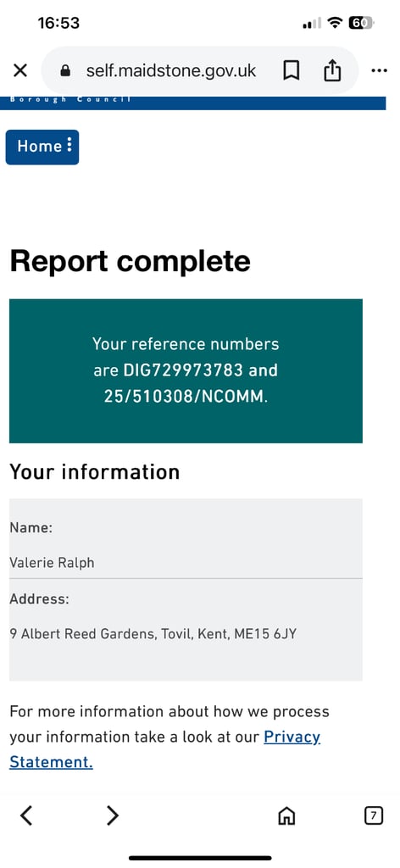400x868 pixels.
Task: Expand the Home menu vertical dots
Action: (69, 146)
